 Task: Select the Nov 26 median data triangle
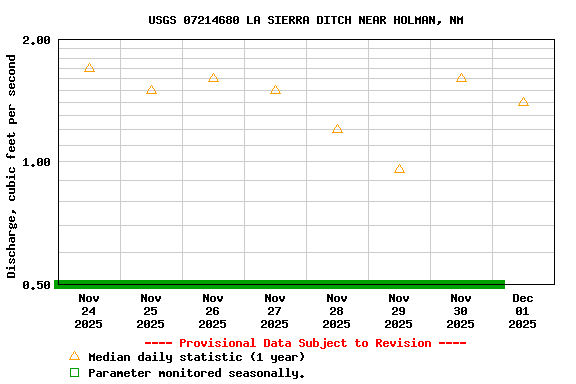pyautogui.click(x=213, y=78)
